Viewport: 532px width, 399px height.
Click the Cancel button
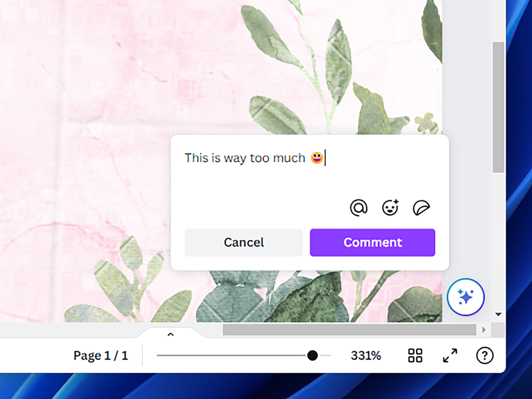click(244, 242)
